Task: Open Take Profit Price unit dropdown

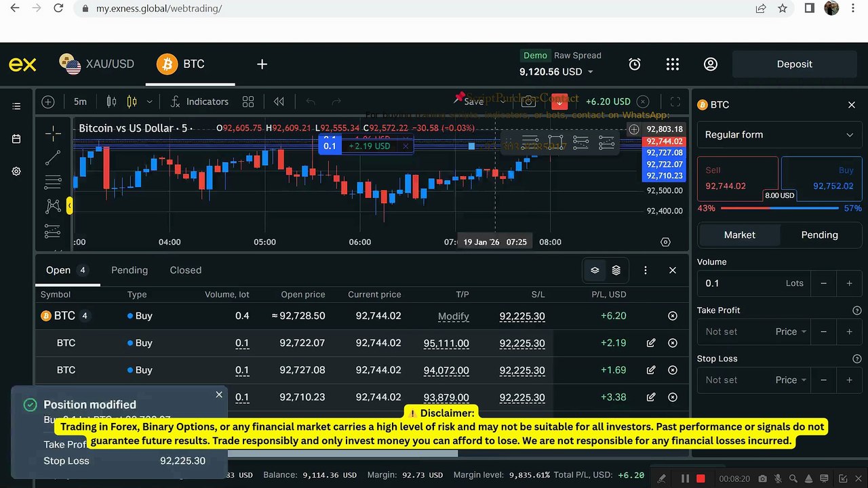Action: point(791,331)
